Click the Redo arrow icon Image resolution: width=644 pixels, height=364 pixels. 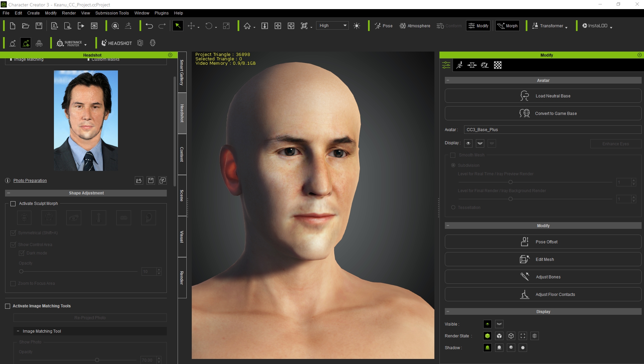162,26
